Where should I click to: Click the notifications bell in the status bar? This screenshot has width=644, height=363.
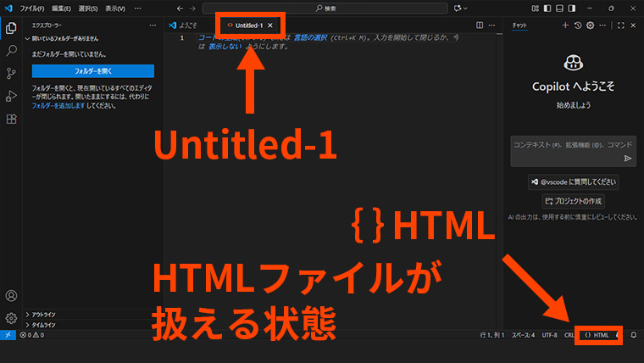click(633, 335)
